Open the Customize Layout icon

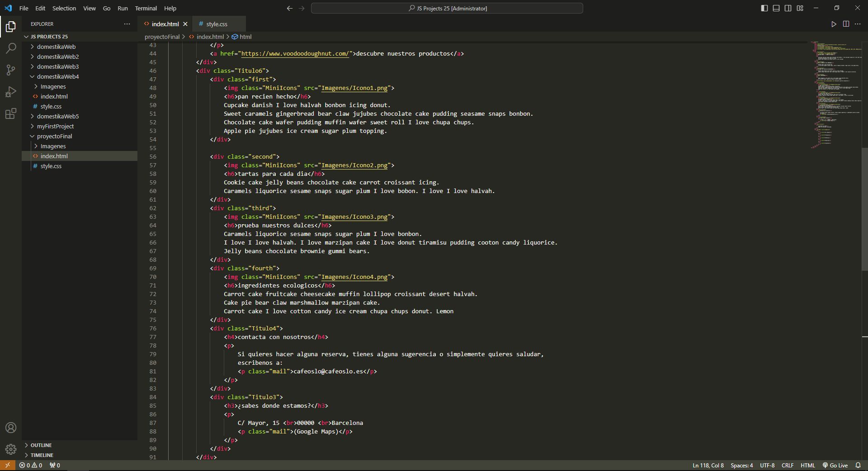800,8
